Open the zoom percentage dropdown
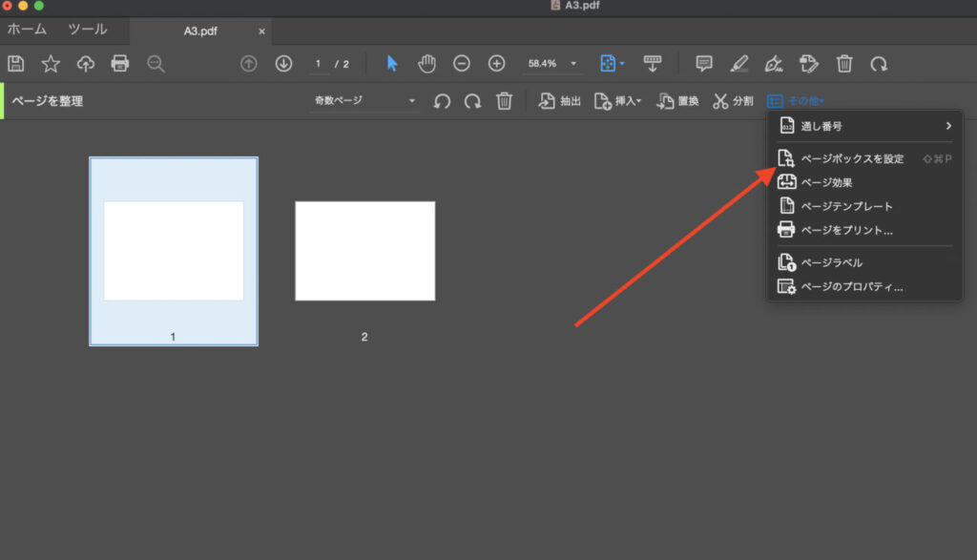Image resolution: width=977 pixels, height=560 pixels. pos(570,63)
